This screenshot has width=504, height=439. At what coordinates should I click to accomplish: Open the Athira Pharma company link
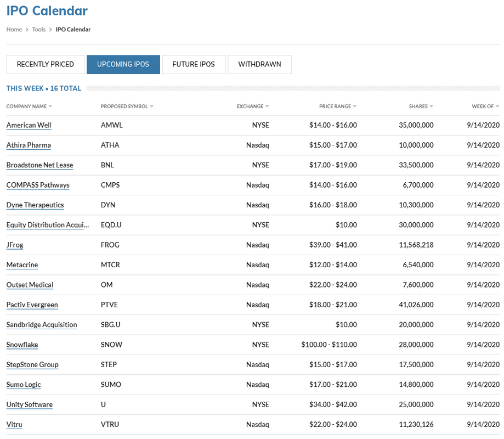(29, 145)
